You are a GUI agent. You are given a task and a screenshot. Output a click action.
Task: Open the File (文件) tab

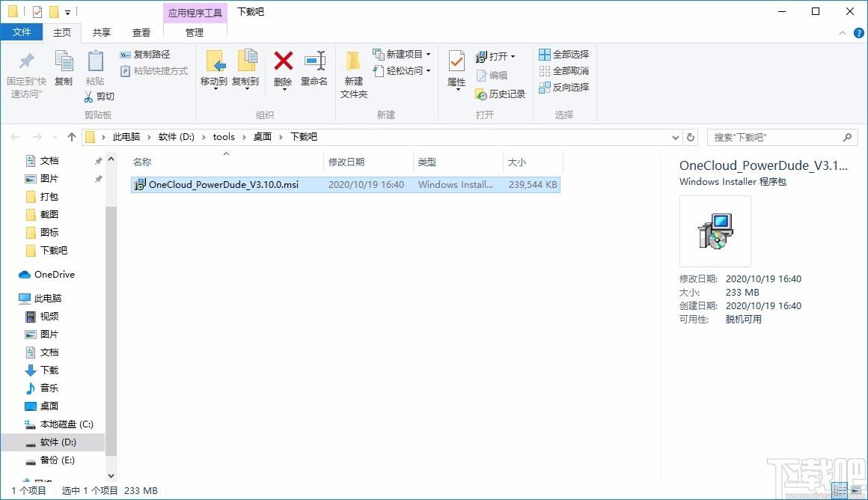click(x=22, y=32)
